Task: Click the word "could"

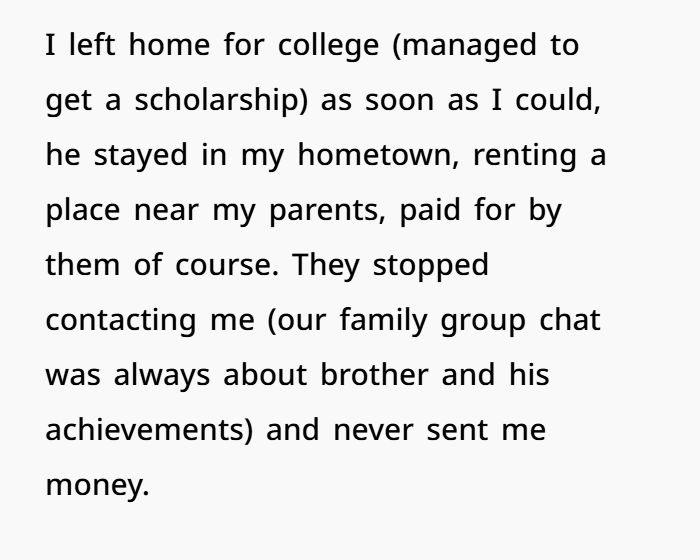Action: tap(557, 101)
